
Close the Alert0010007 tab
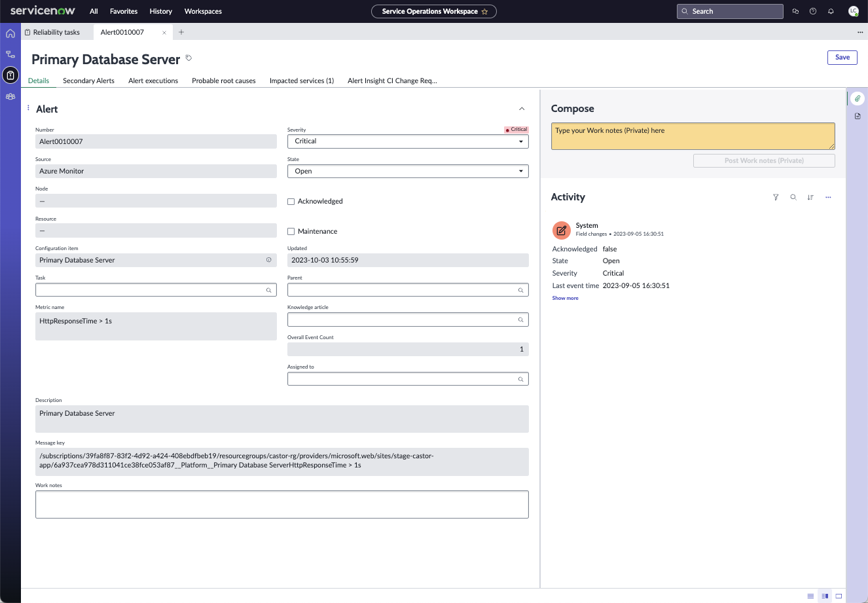(164, 32)
